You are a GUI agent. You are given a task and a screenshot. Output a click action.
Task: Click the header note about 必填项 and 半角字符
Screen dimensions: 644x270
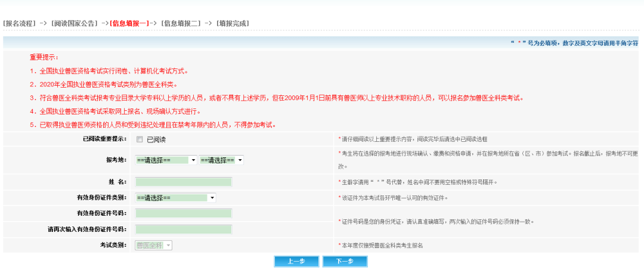click(x=574, y=43)
